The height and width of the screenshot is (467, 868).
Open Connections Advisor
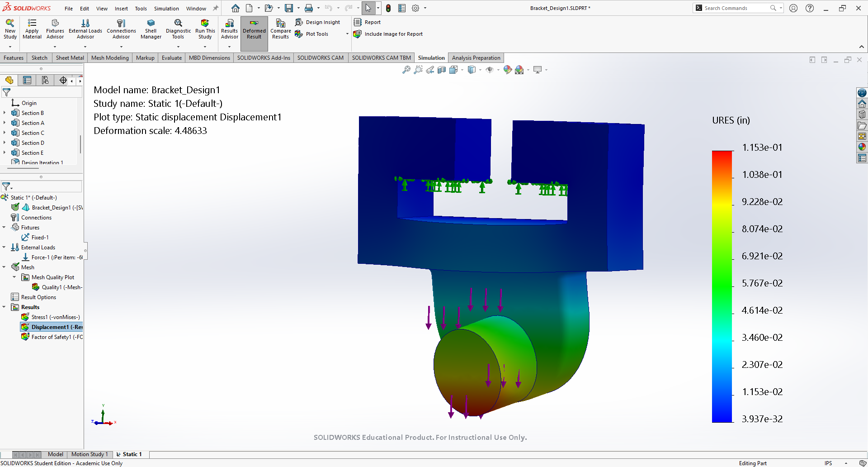121,29
